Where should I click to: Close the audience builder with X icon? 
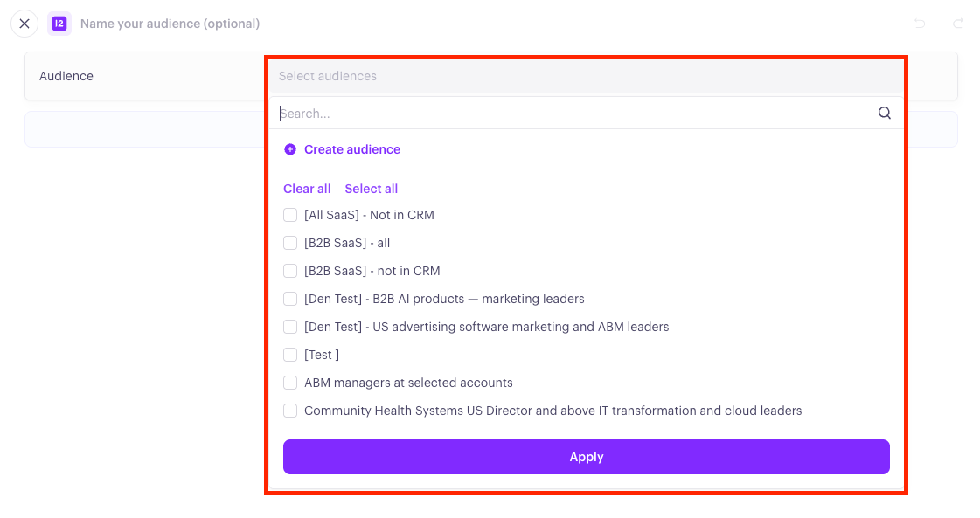point(24,24)
